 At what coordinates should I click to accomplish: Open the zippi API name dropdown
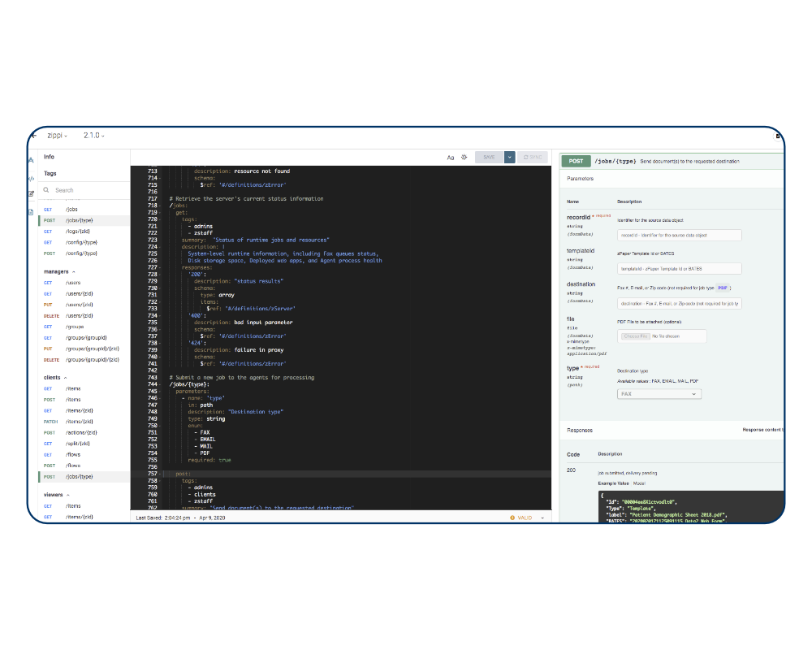(x=57, y=136)
